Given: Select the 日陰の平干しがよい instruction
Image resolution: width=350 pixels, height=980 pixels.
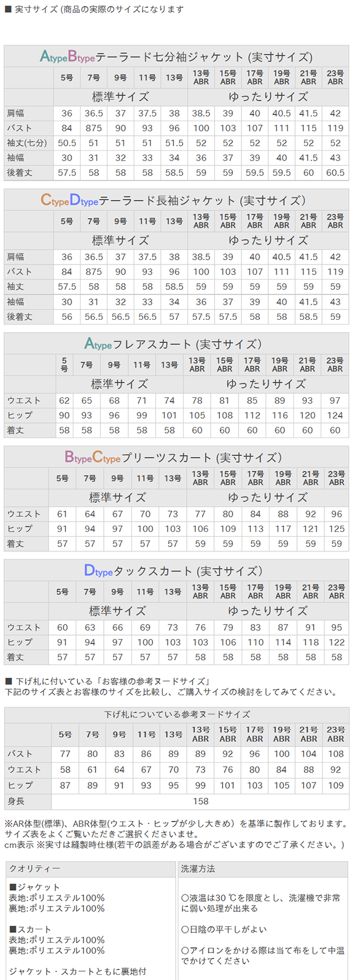Looking at the screenshot, I should [x=224, y=930].
